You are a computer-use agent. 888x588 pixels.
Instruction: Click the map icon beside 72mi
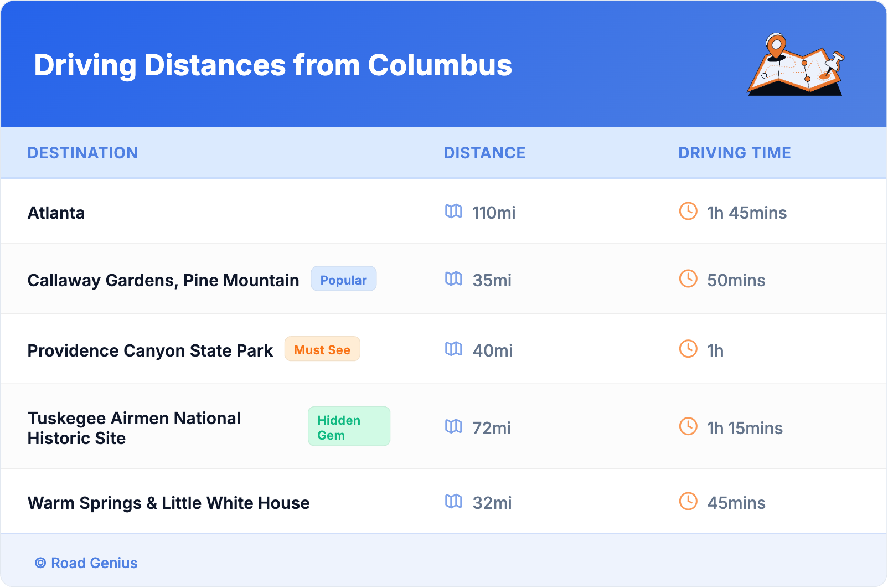point(453,427)
